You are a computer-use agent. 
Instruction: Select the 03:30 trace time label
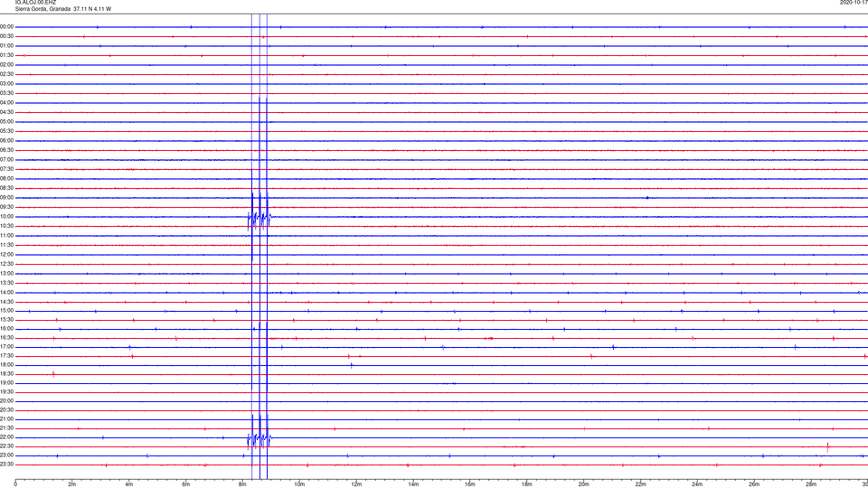pos(6,93)
